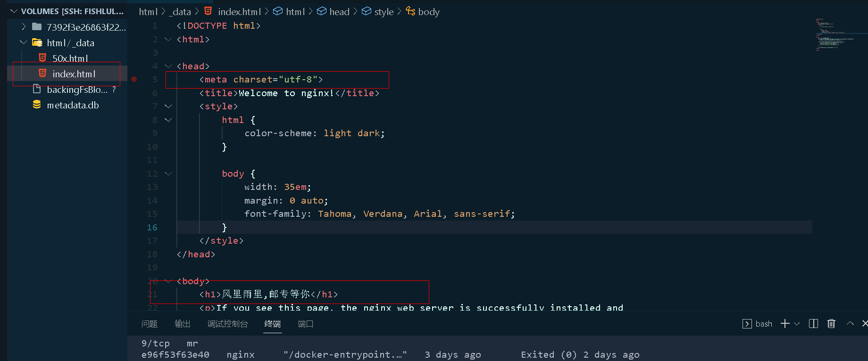The image size is (868, 361).
Task: Split the terminal panel
Action: [x=813, y=324]
